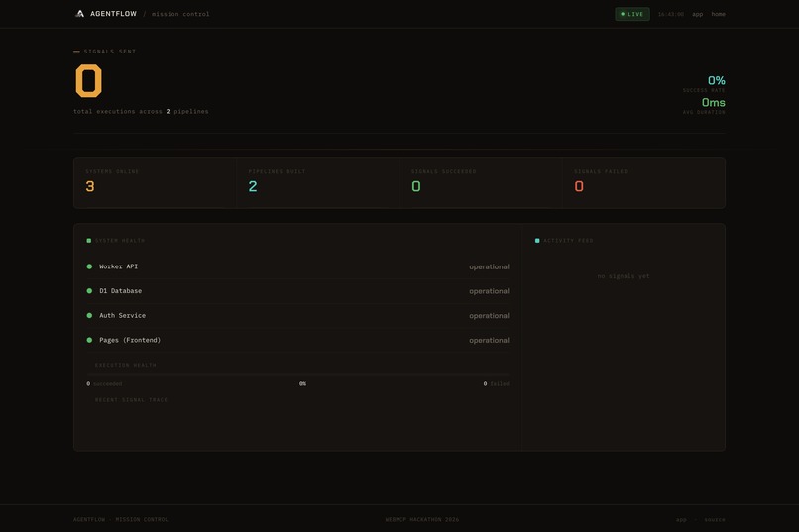
Task: Click the ACTIVITY FEED section title
Action: (568, 241)
